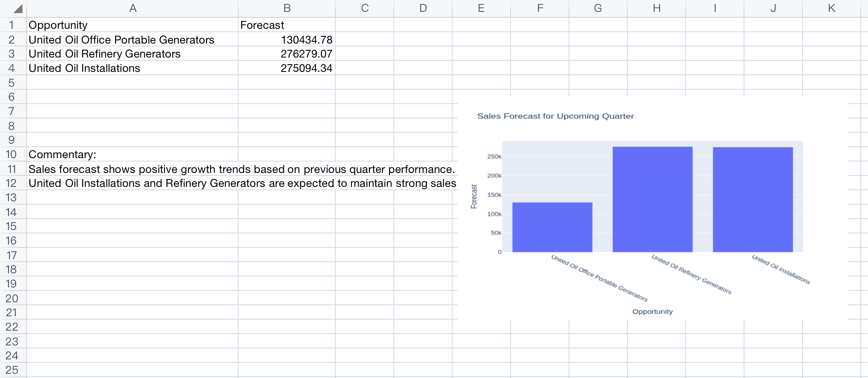Select cell 'United Oil Installations' in row 4
Viewport: 868px width, 378px height.
(132, 68)
